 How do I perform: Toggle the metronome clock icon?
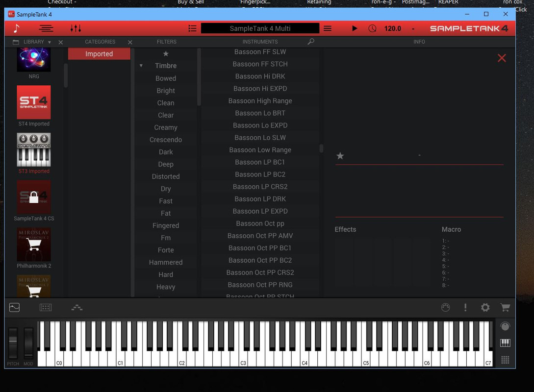pos(372,28)
